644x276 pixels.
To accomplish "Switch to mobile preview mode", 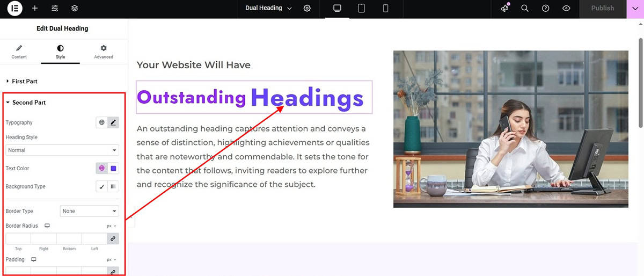I will point(385,9).
